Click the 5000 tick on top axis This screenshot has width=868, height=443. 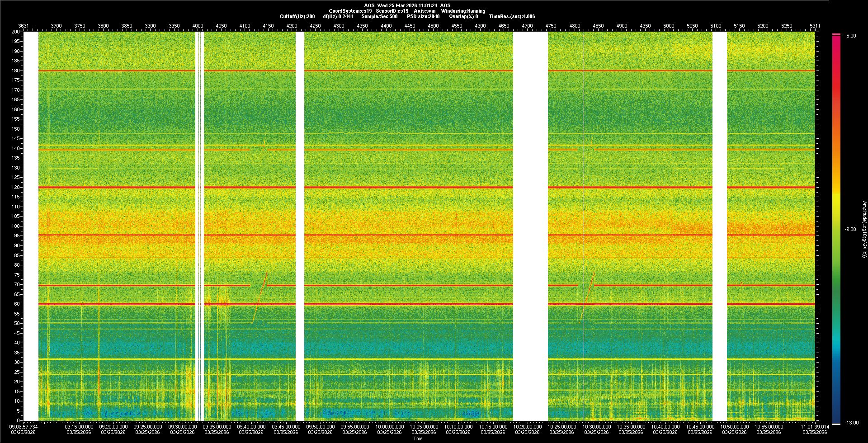[x=669, y=26]
